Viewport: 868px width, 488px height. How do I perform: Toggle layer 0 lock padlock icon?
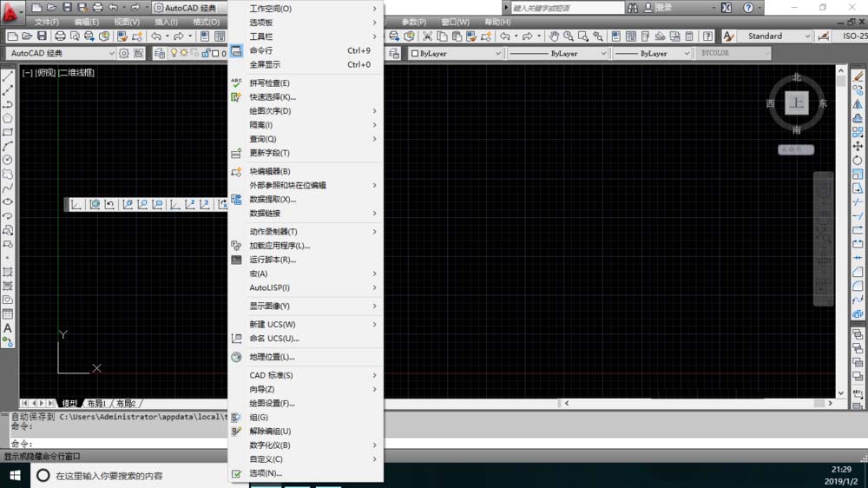coord(206,53)
